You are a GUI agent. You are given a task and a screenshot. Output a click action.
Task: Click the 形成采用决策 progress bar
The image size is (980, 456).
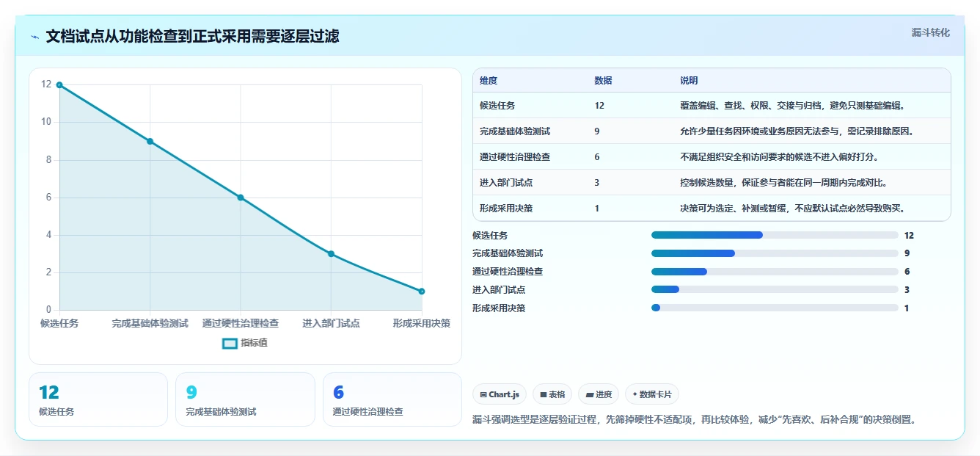[775, 308]
